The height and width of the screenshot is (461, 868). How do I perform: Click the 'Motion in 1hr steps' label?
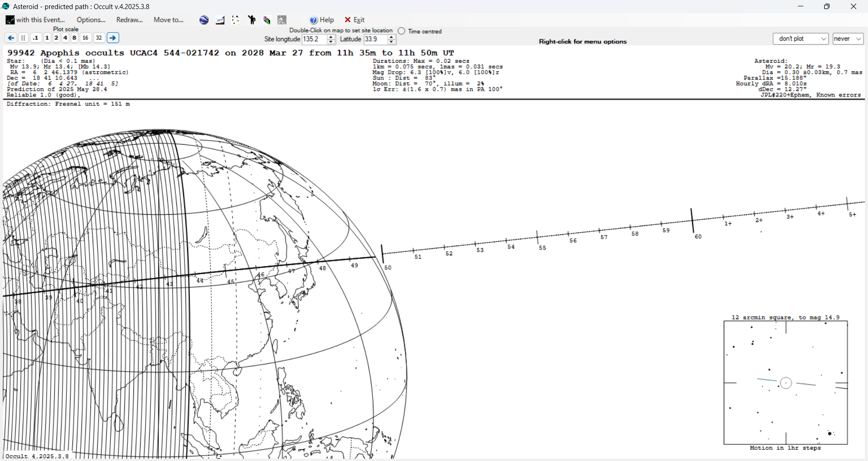coord(785,448)
